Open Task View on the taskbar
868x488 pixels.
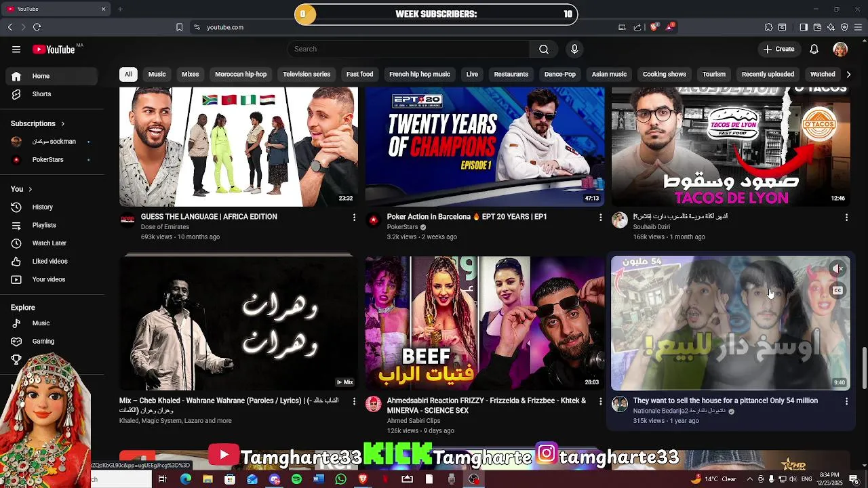pos(163,479)
